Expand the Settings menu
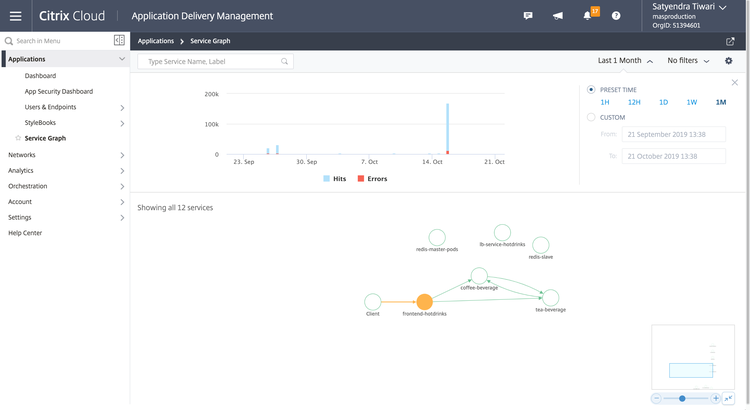Viewport: 750px width, 410px height. (122, 218)
